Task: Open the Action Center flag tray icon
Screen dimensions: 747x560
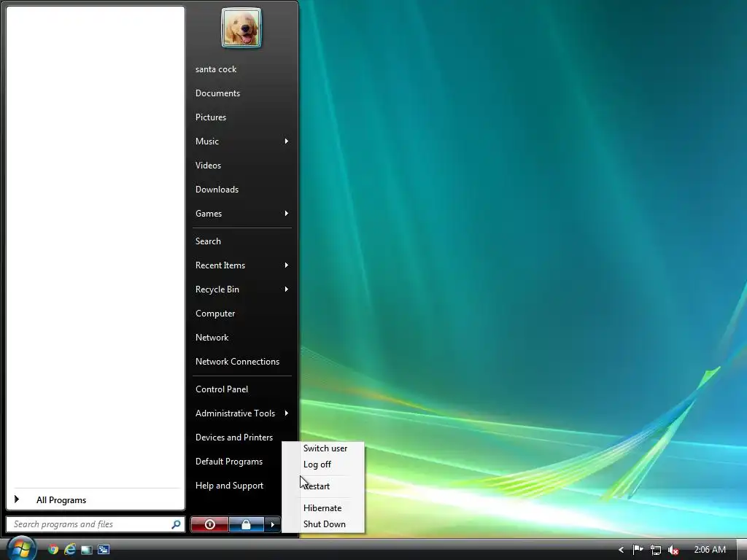Action: pos(638,550)
